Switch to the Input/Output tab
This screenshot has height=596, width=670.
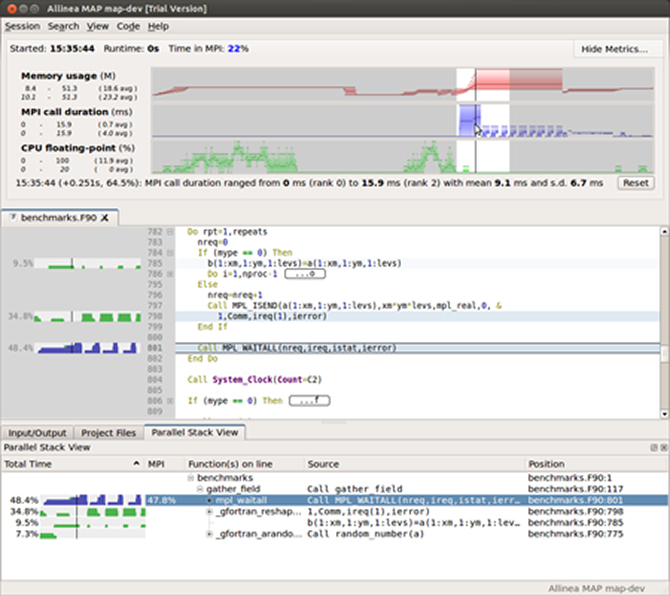[x=38, y=432]
